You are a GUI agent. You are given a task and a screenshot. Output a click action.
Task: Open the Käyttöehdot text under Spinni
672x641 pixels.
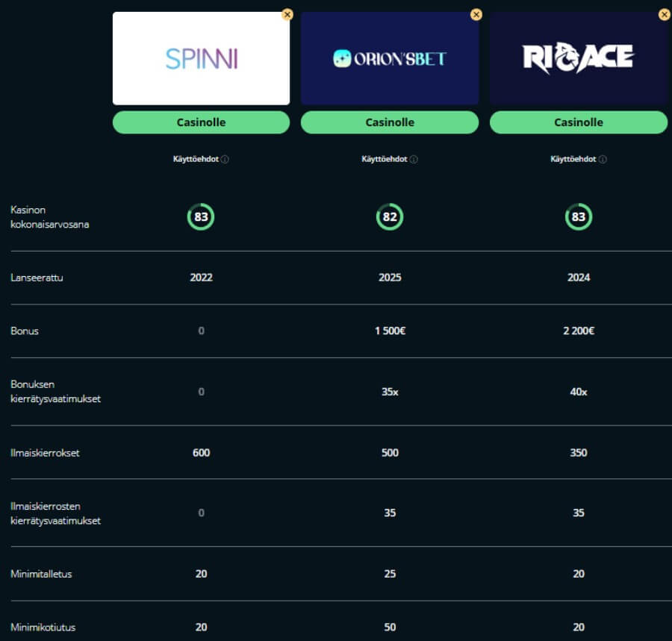click(196, 159)
